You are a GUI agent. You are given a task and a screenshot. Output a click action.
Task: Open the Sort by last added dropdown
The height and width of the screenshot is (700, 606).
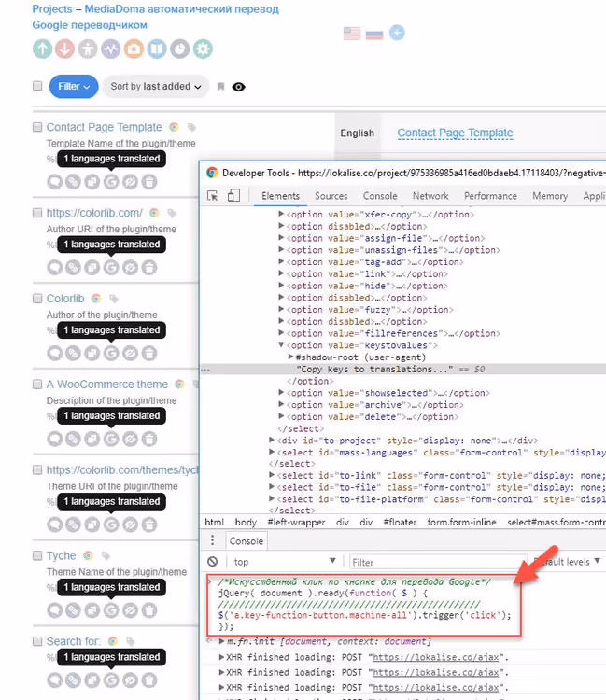click(156, 86)
